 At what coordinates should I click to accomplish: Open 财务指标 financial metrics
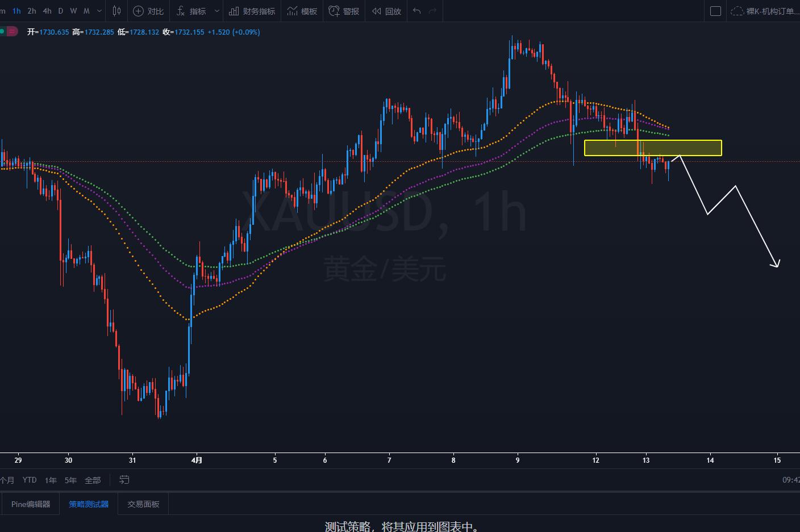tap(252, 11)
